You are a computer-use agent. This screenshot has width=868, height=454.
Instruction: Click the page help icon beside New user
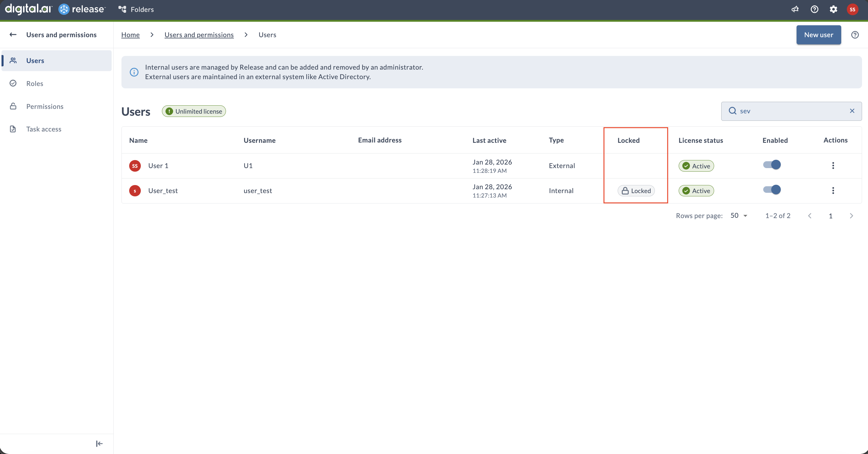point(855,35)
